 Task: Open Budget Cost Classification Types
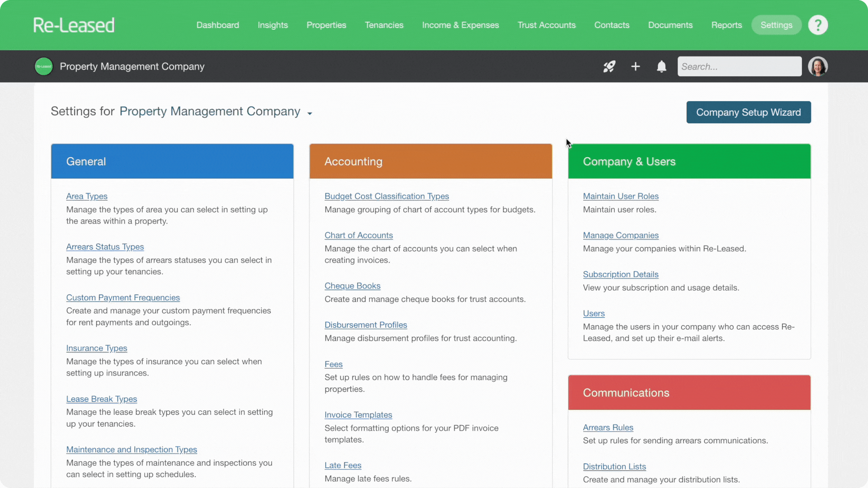(x=387, y=196)
